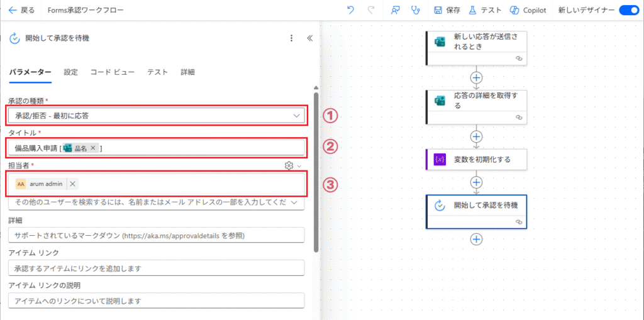This screenshot has width=644, height=320.
Task: Click link icon on 開始して承認を待機 card
Action: [x=518, y=222]
